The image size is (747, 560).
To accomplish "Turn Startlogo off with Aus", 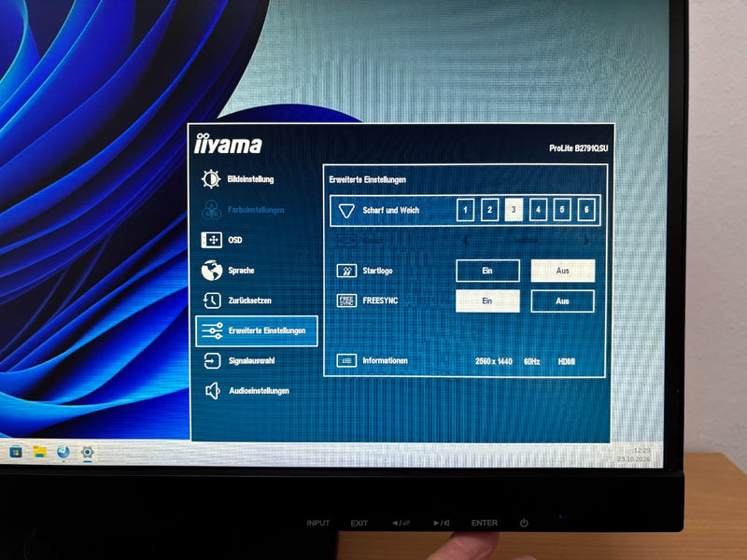I will pyautogui.click(x=563, y=271).
